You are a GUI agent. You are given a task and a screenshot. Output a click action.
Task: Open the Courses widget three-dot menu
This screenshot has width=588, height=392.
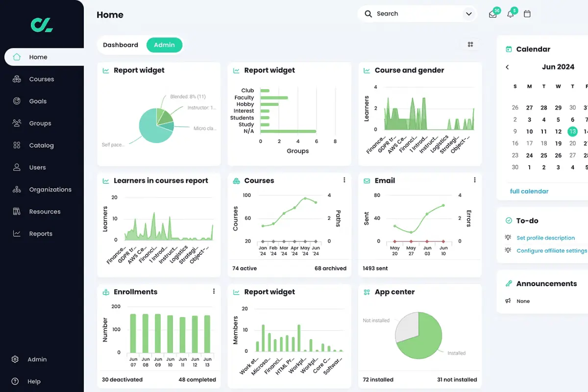[344, 180]
